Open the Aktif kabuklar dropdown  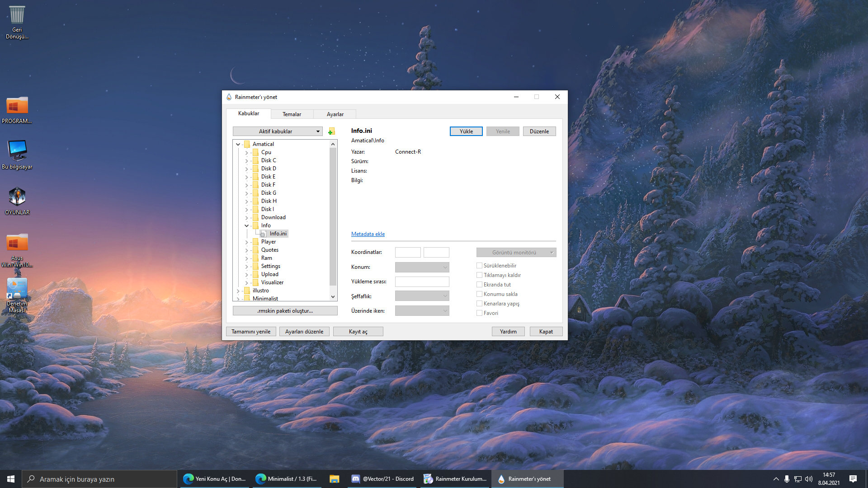tap(278, 131)
